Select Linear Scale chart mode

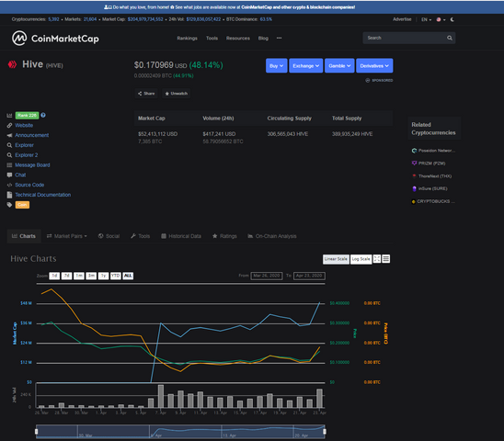tap(336, 259)
